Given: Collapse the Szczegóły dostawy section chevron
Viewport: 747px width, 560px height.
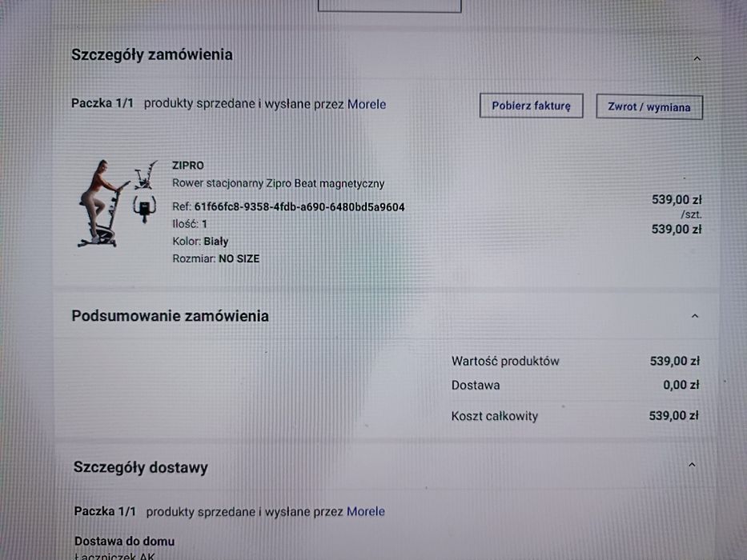Looking at the screenshot, I should [x=692, y=465].
